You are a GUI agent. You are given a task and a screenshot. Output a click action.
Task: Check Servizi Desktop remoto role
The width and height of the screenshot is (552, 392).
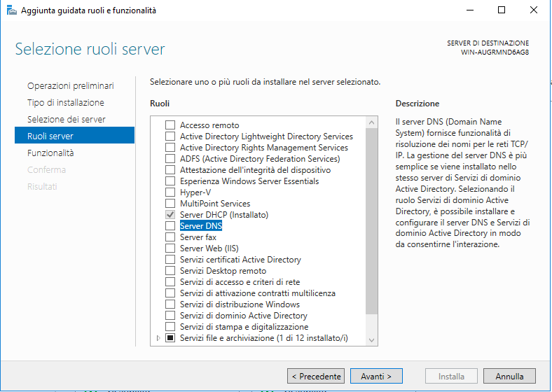170,271
